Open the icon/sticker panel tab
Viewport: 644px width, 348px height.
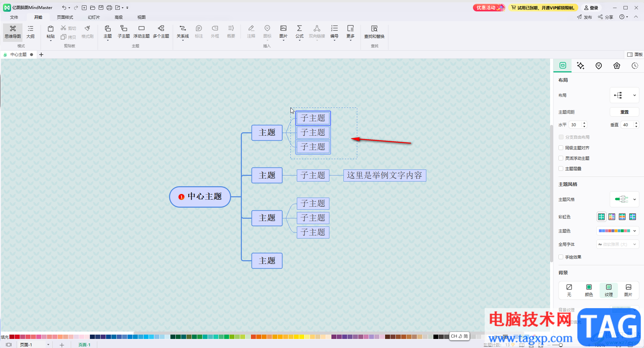(599, 66)
